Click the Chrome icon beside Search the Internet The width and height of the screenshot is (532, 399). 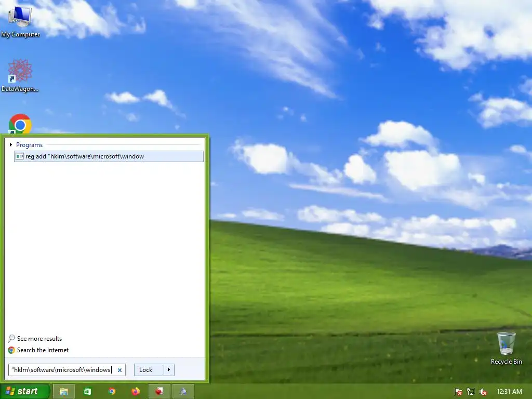coord(11,350)
